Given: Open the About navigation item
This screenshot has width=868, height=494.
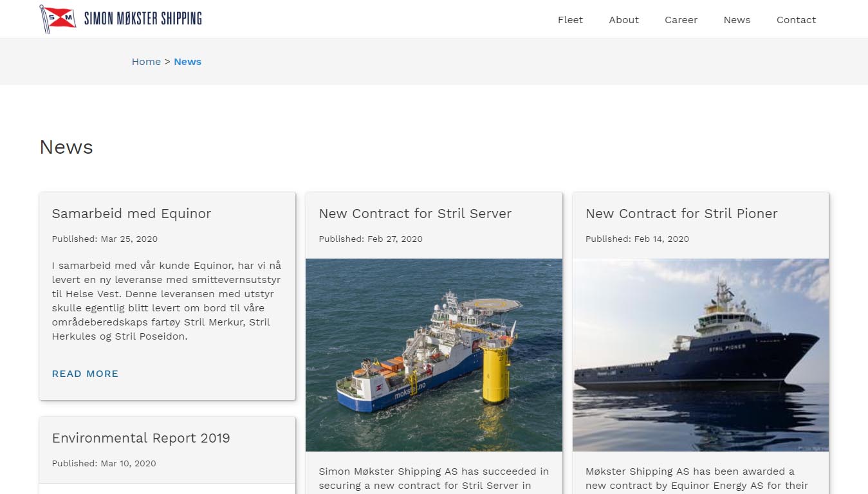Looking at the screenshot, I should (623, 20).
